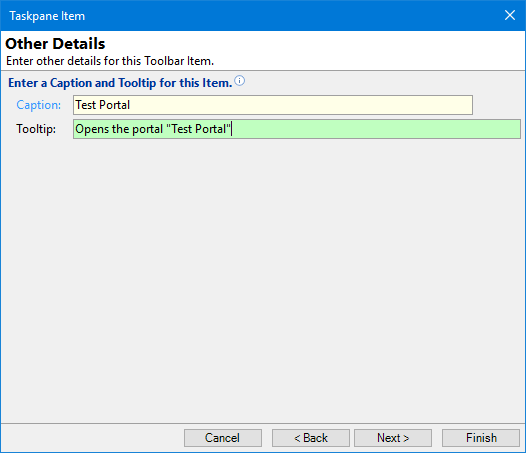Cancel the Taskpane Item wizard
Image resolution: width=526 pixels, height=453 pixels.
coord(223,438)
